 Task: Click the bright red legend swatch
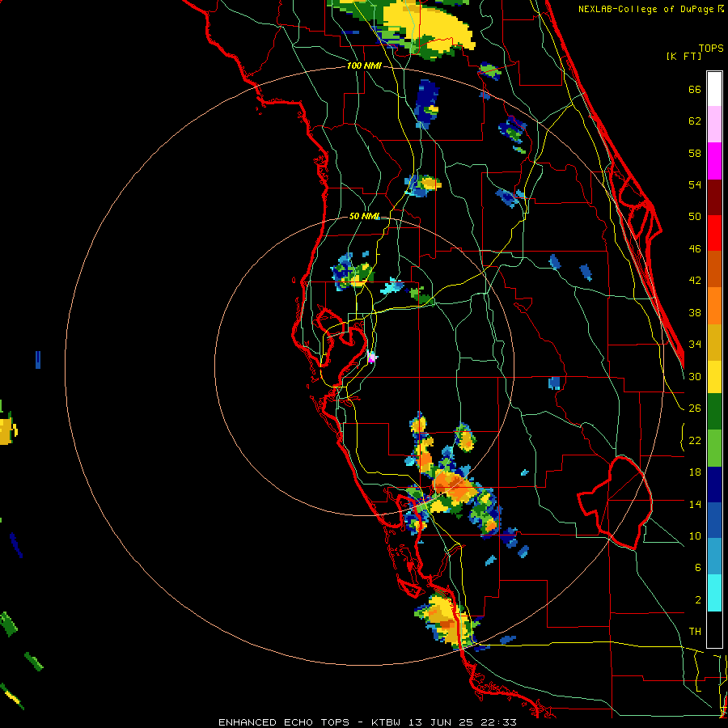click(714, 233)
